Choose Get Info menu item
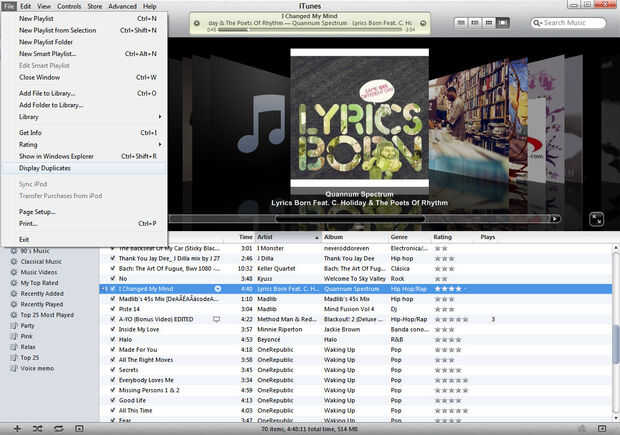 click(84, 132)
